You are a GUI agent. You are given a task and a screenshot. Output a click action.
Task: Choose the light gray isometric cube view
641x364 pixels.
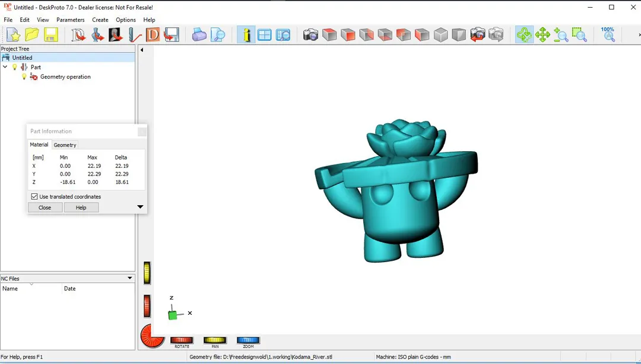pos(440,35)
